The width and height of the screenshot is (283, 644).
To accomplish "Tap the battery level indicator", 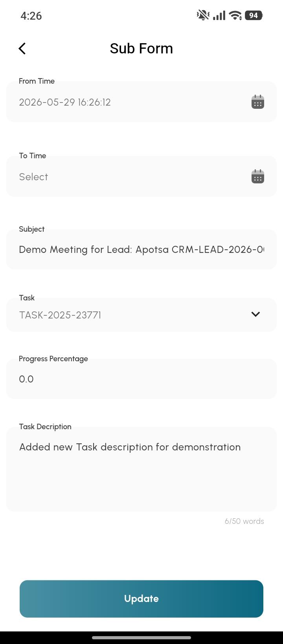I will (254, 15).
